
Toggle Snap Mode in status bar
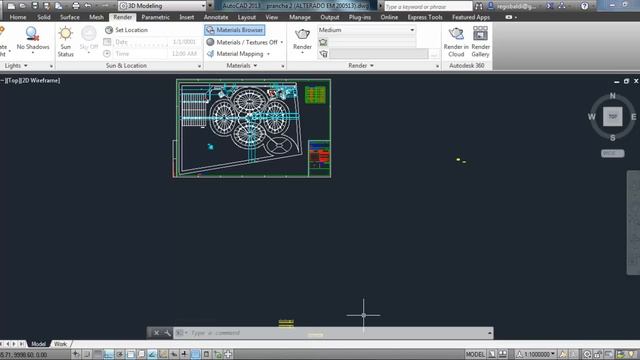point(87,354)
